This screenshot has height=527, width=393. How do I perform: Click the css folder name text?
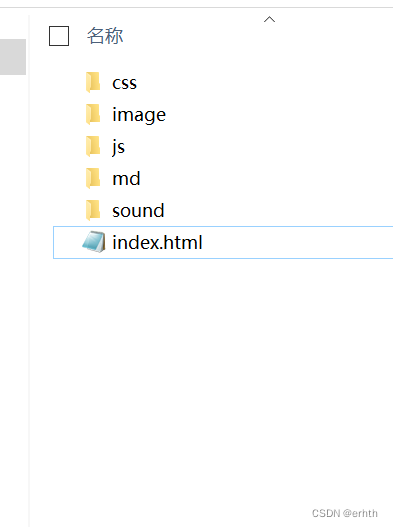[x=124, y=83]
